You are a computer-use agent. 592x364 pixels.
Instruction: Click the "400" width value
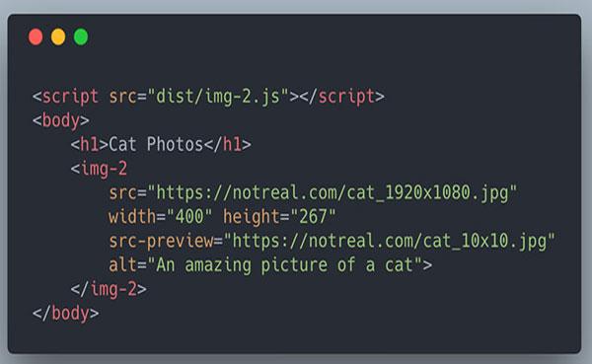[189, 217]
